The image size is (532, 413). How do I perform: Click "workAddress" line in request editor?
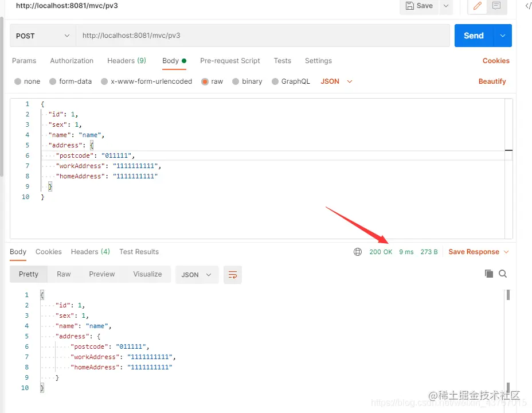108,166
